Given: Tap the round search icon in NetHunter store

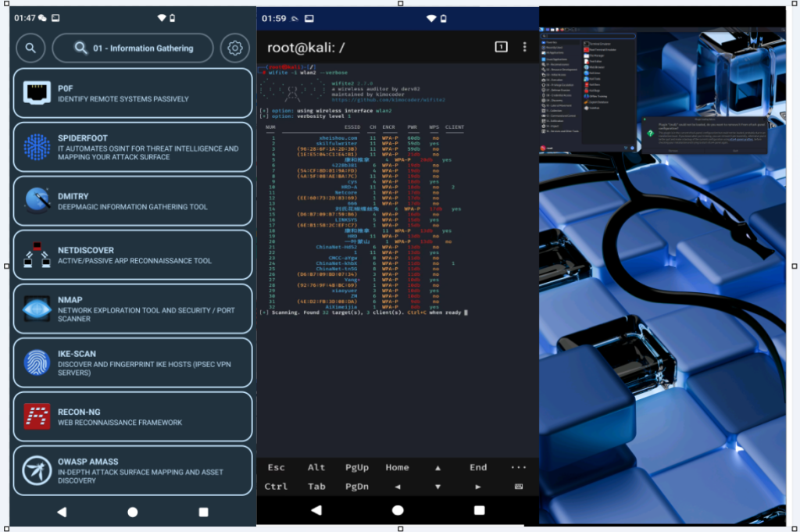Looking at the screenshot, I should (x=30, y=48).
